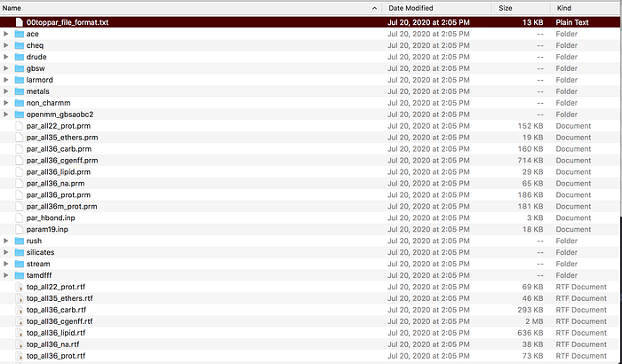Sort by the Date Modified column header
This screenshot has width=622, height=364.
click(411, 8)
